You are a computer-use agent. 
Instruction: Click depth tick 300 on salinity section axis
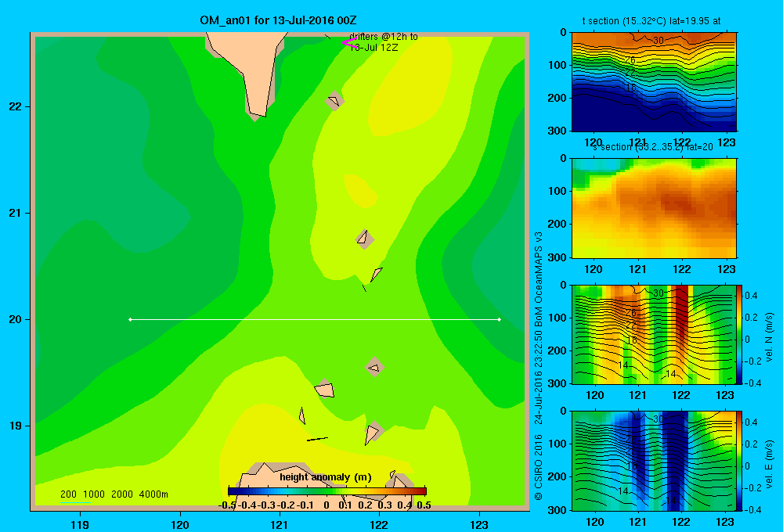(x=557, y=257)
